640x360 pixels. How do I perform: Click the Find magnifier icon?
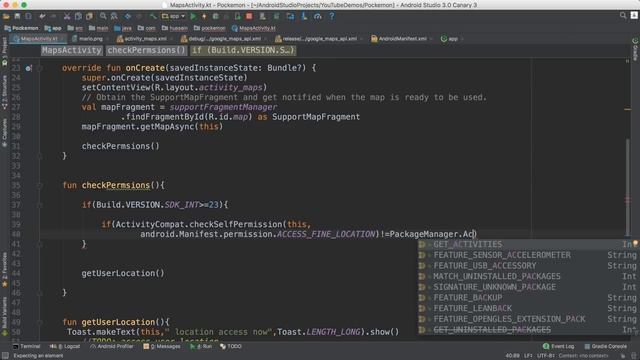point(103,16)
